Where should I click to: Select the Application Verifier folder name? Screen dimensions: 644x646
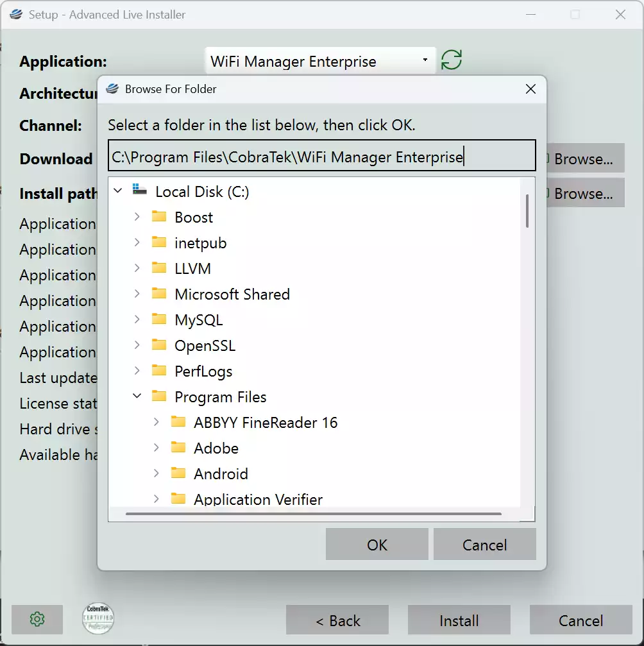(x=258, y=499)
